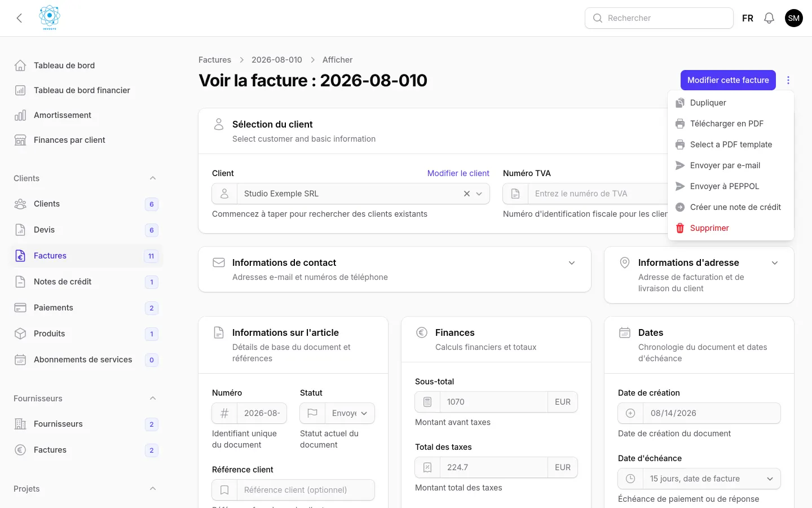Open Paiements in sidebar

click(86, 308)
